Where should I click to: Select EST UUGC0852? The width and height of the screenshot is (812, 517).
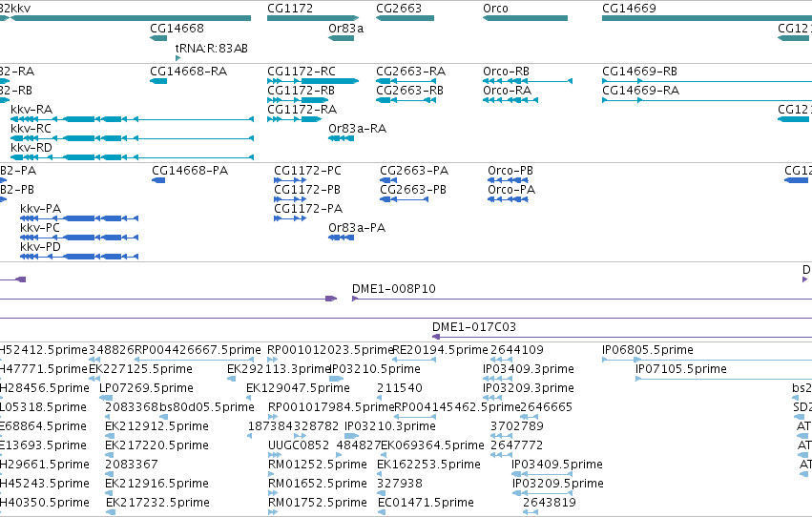coord(299,446)
